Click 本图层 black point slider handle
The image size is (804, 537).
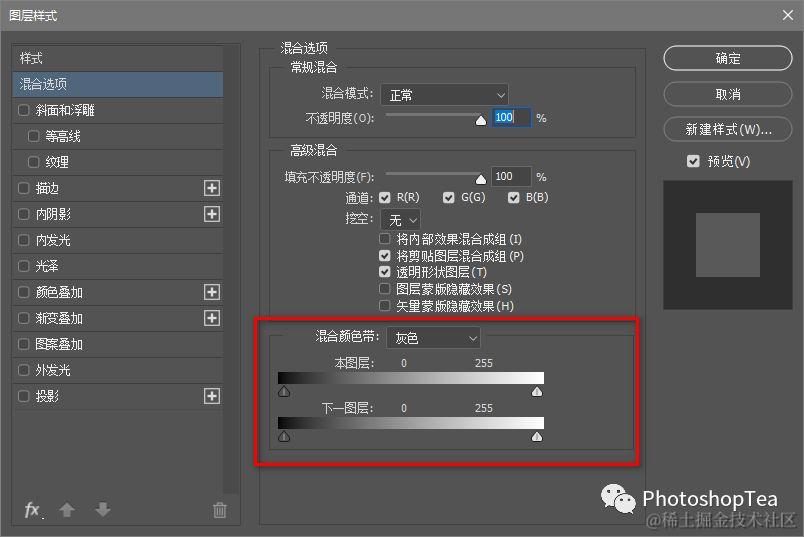point(284,392)
